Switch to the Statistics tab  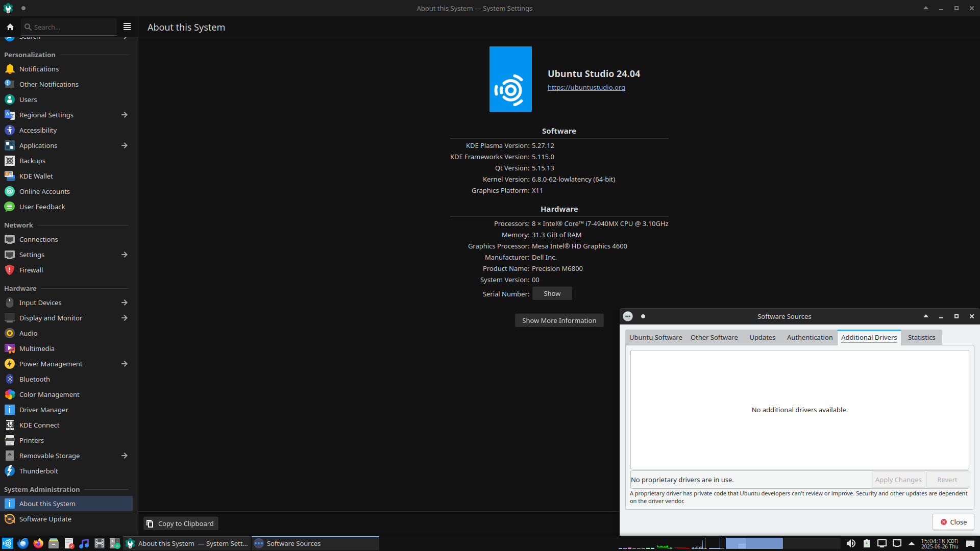tap(921, 337)
